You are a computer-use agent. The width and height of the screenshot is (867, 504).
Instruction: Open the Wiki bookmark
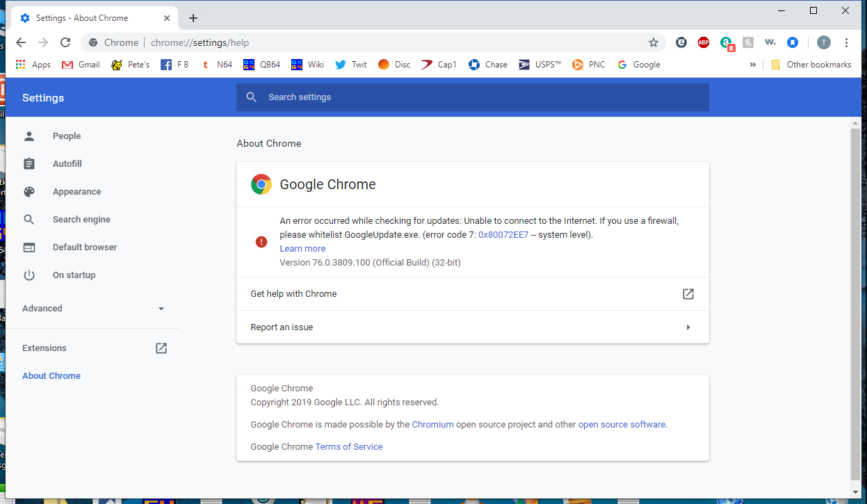pos(307,65)
